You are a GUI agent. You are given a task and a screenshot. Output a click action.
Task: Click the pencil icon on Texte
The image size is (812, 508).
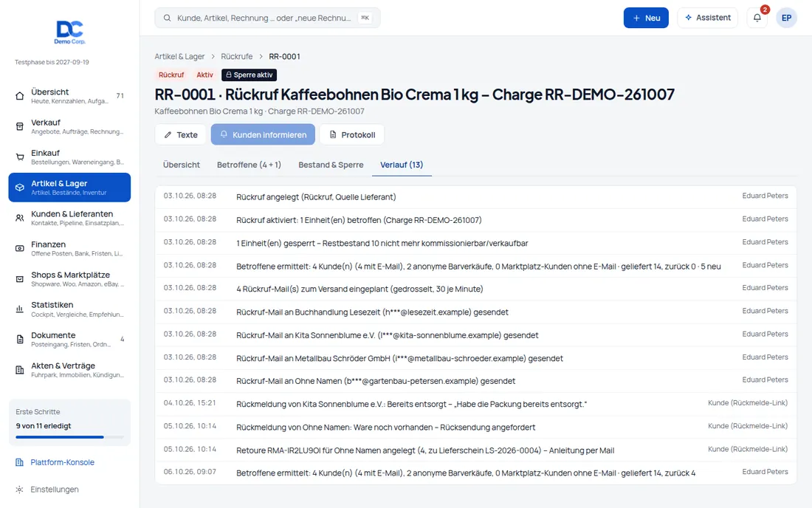(x=168, y=134)
